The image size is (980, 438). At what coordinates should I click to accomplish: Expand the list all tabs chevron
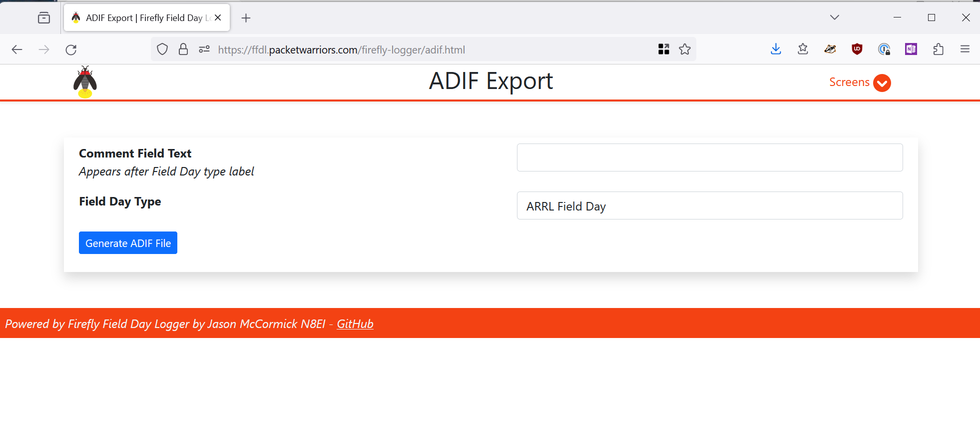tap(834, 17)
